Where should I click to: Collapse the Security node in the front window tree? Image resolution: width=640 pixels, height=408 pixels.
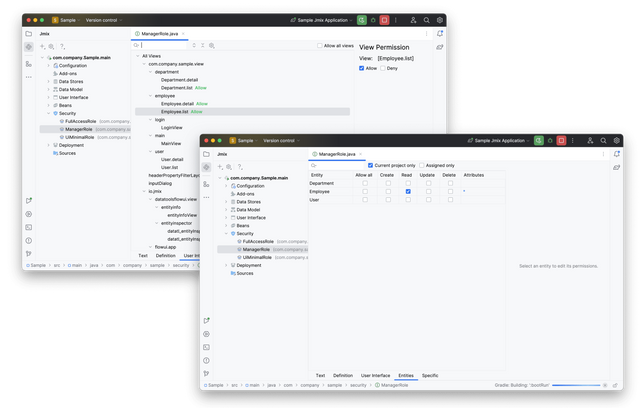click(226, 233)
